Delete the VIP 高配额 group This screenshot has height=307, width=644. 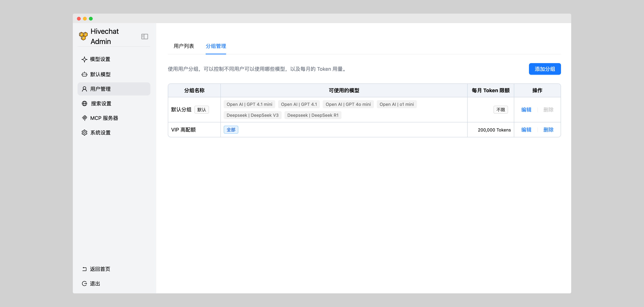coord(548,130)
